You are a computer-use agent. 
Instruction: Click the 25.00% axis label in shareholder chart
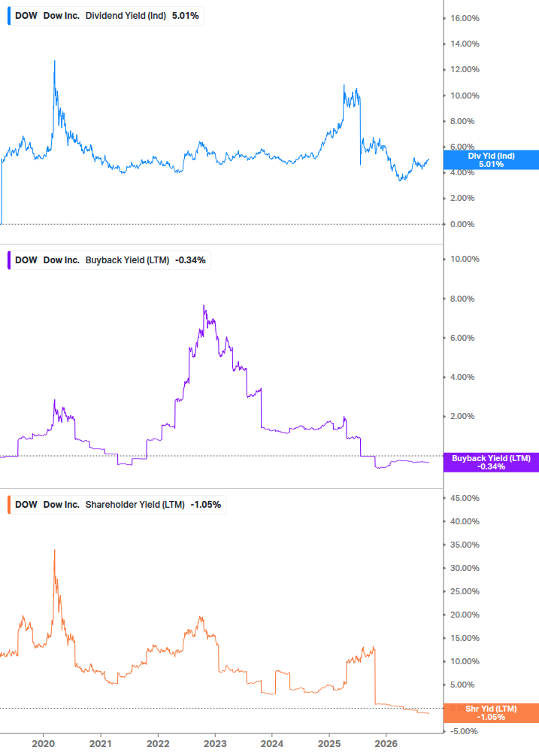tap(465, 591)
